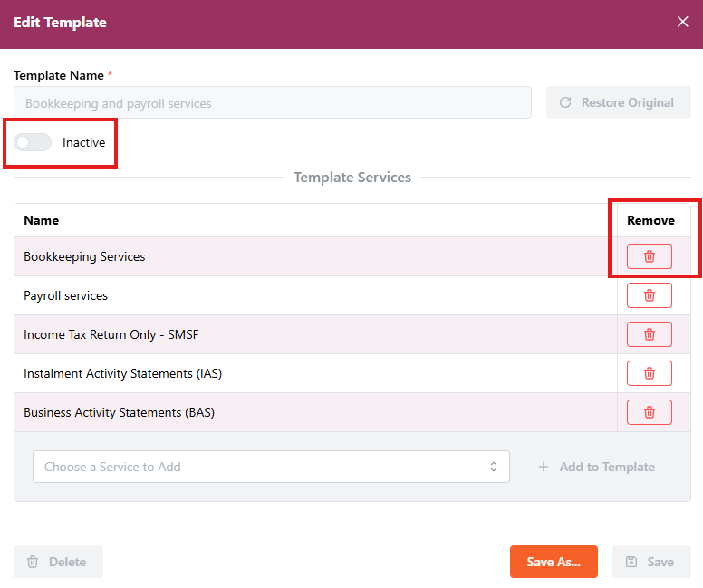
Task: Close the Edit Template dialog
Action: coord(682,22)
